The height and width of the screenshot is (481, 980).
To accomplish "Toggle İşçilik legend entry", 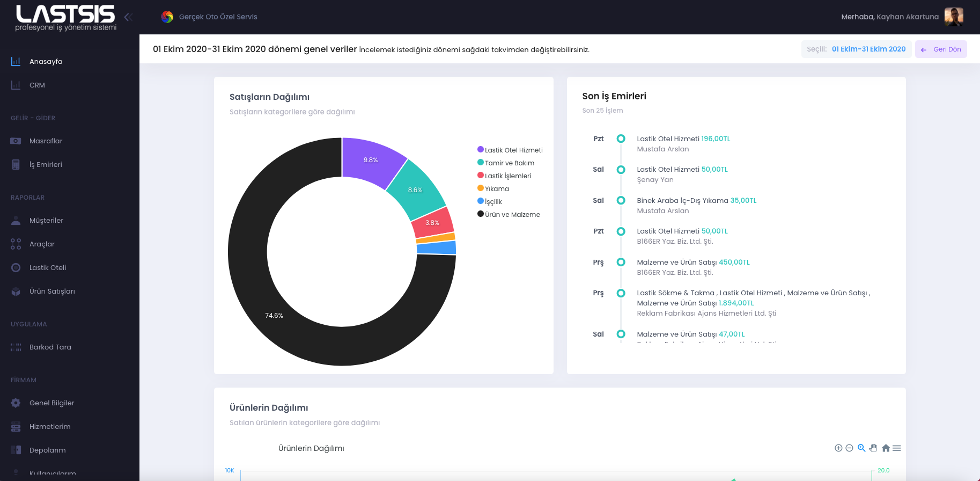I will [x=490, y=201].
